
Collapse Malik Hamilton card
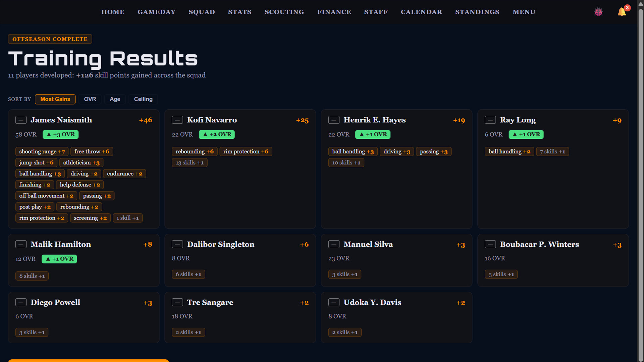[21, 244]
